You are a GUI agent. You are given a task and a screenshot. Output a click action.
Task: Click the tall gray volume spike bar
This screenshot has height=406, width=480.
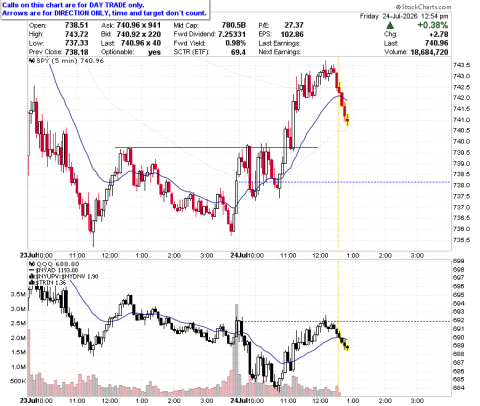click(x=237, y=350)
